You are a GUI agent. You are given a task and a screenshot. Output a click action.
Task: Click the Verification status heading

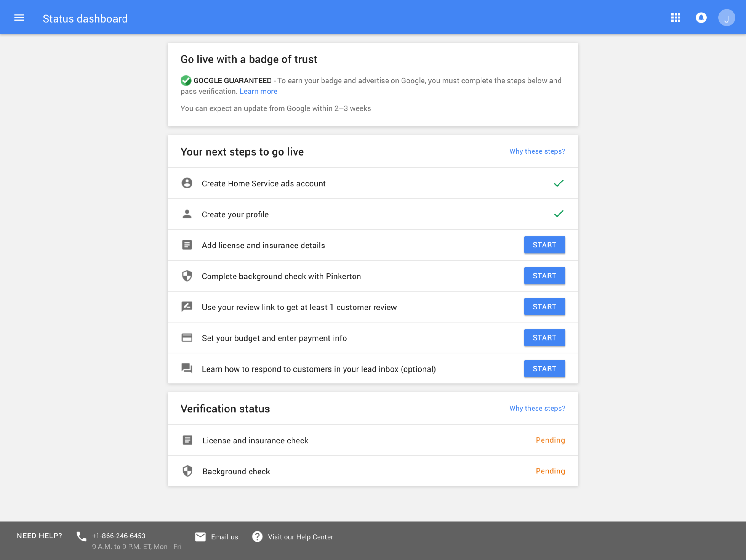click(x=225, y=409)
